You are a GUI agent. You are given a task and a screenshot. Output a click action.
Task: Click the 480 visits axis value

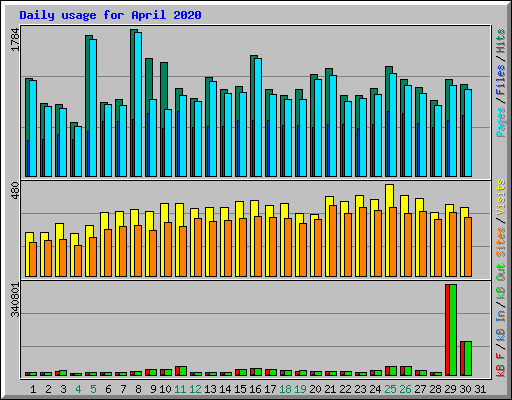tap(15, 191)
